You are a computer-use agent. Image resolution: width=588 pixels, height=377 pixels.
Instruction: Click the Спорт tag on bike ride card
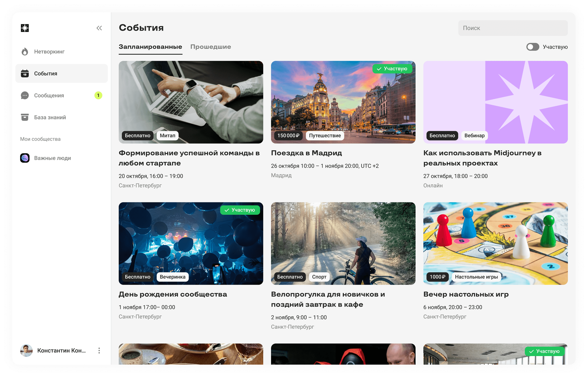(319, 277)
